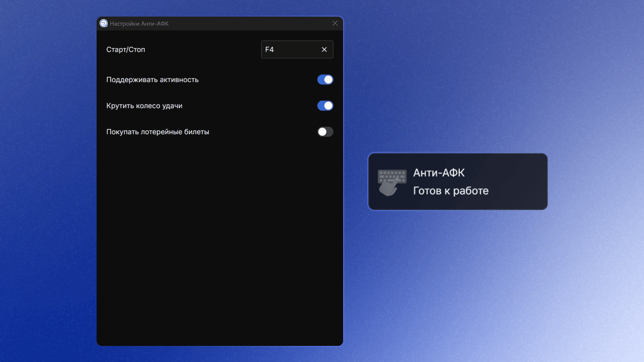Click the Крутить колесо удачи label text

(x=144, y=106)
